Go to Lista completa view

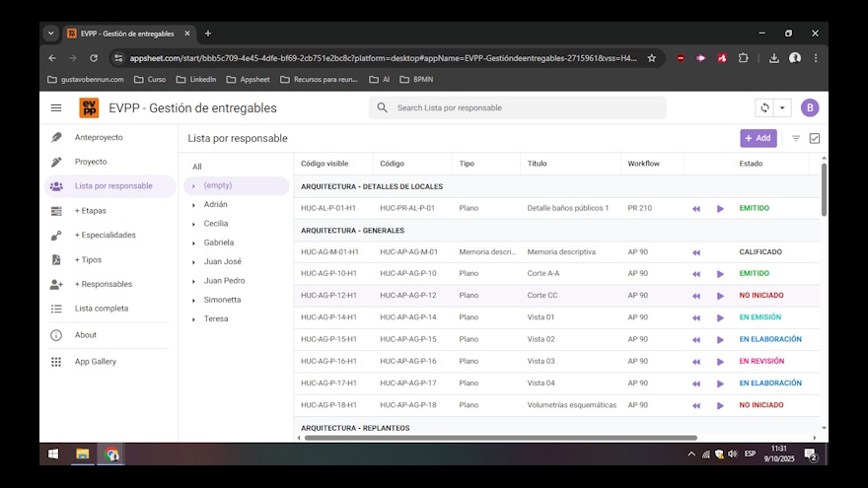click(x=102, y=309)
